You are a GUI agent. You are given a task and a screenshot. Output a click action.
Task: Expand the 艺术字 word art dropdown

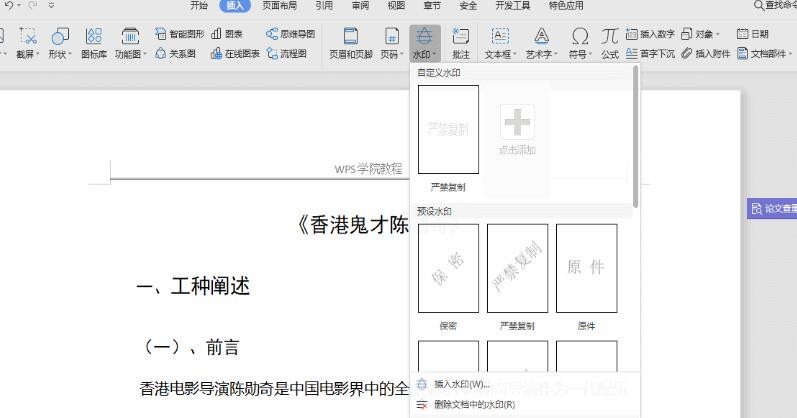click(x=559, y=54)
